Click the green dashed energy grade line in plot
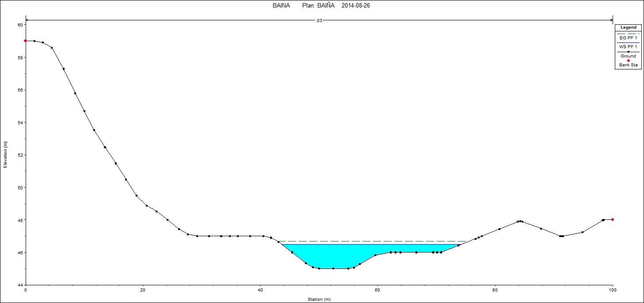The width and height of the screenshot is (644, 303). (x=371, y=241)
